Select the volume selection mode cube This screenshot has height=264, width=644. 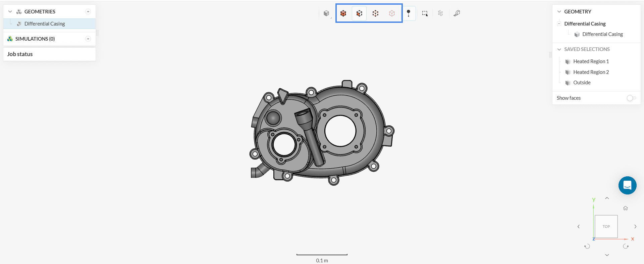pos(343,13)
